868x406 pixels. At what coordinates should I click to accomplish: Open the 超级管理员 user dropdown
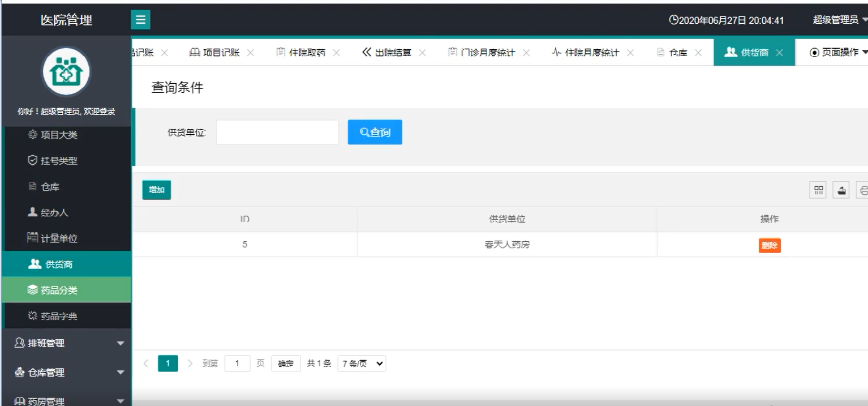coord(840,20)
